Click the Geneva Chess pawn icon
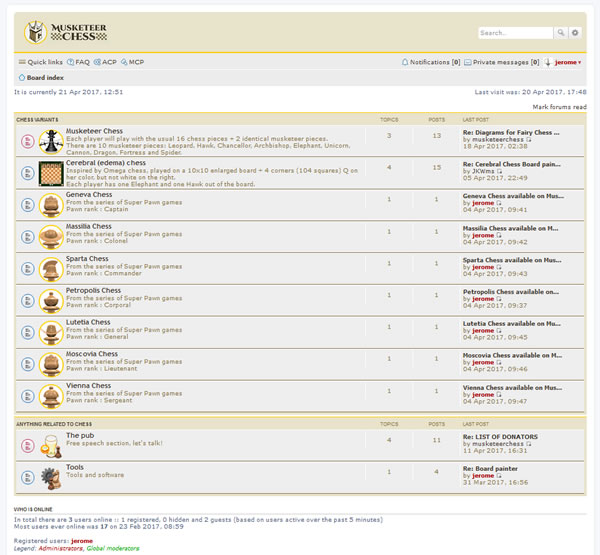This screenshot has width=600, height=555. click(50, 202)
